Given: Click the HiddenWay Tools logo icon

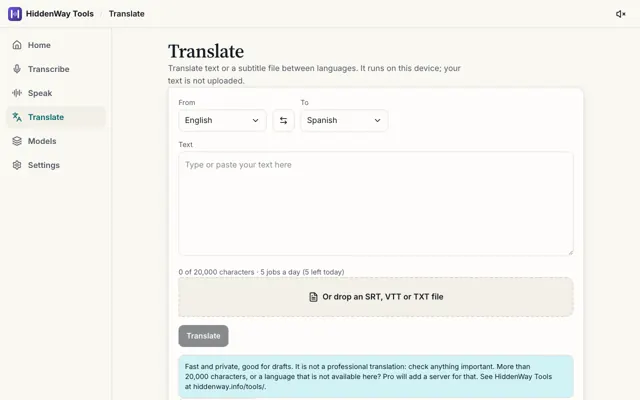Looking at the screenshot, I should point(15,14).
